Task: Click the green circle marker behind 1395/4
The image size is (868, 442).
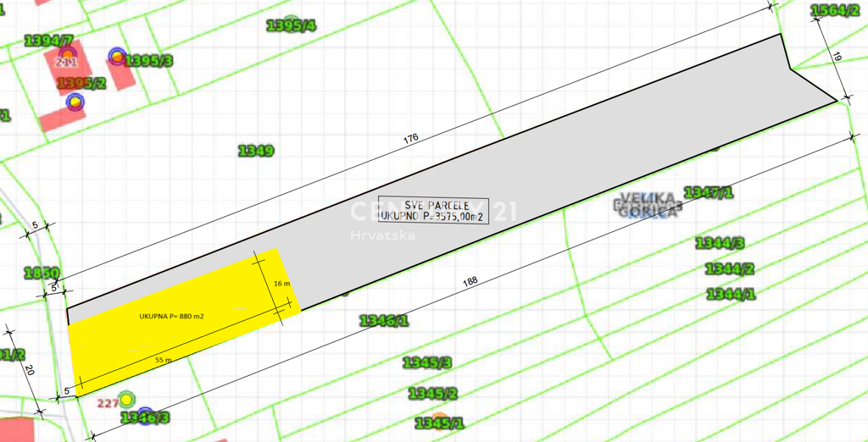Action: pos(292,22)
